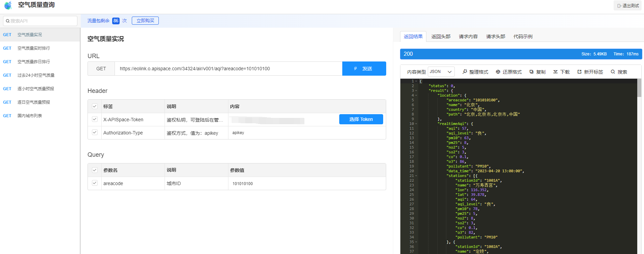Click the 搜索API search input field
This screenshot has width=644, height=254.
[40, 21]
